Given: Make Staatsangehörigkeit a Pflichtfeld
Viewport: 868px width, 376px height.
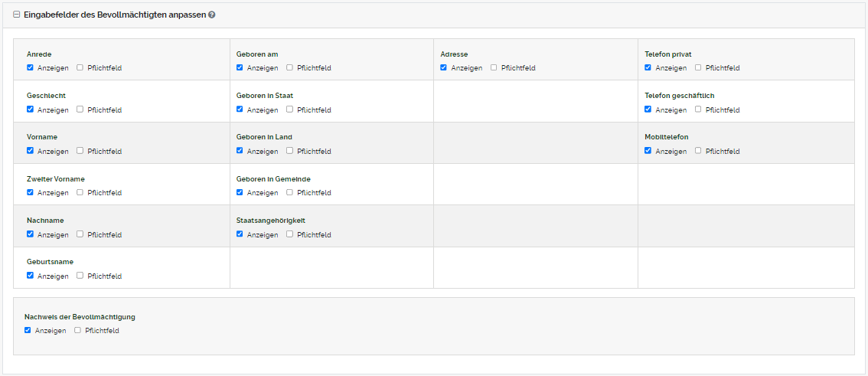Looking at the screenshot, I should (x=290, y=234).
